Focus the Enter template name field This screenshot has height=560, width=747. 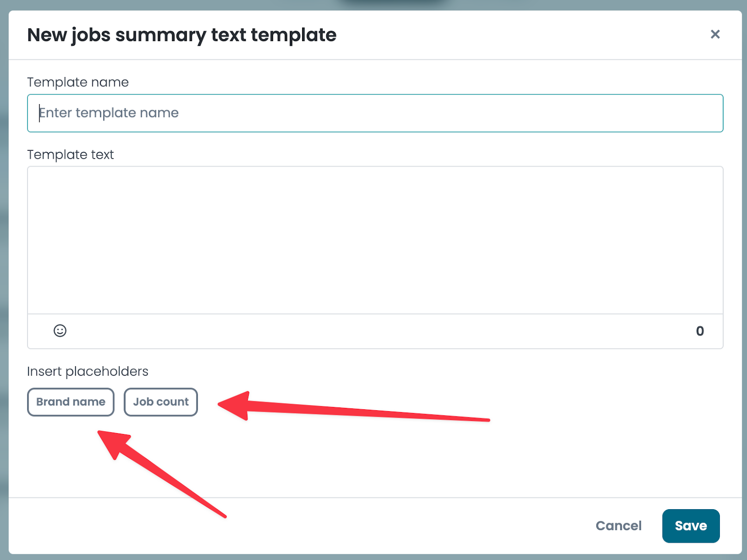pos(375,113)
